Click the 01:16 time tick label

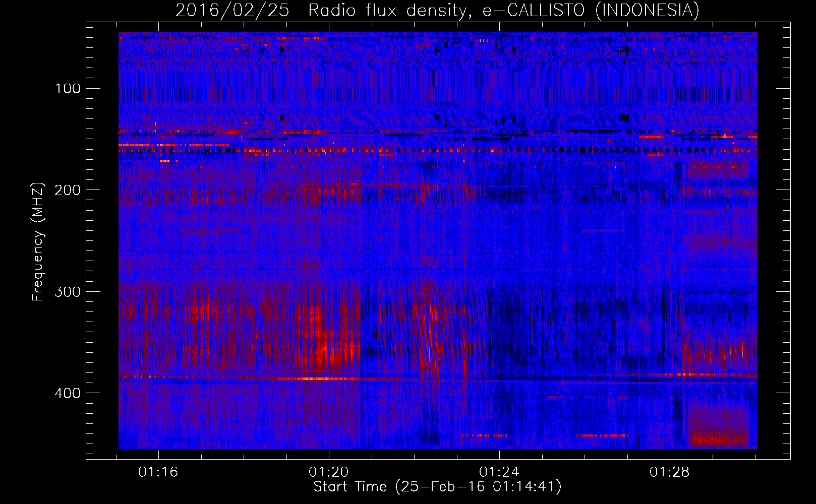[x=158, y=472]
